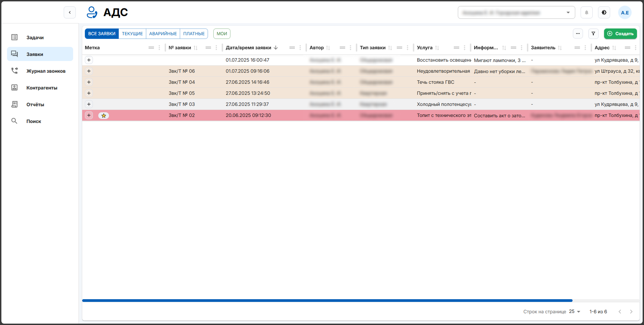Click the notification bell icon
The image size is (644, 325).
(x=586, y=13)
